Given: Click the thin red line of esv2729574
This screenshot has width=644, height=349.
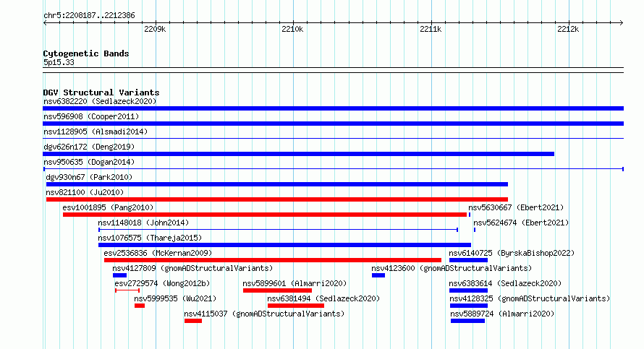Looking at the screenshot, I should 127,290.
